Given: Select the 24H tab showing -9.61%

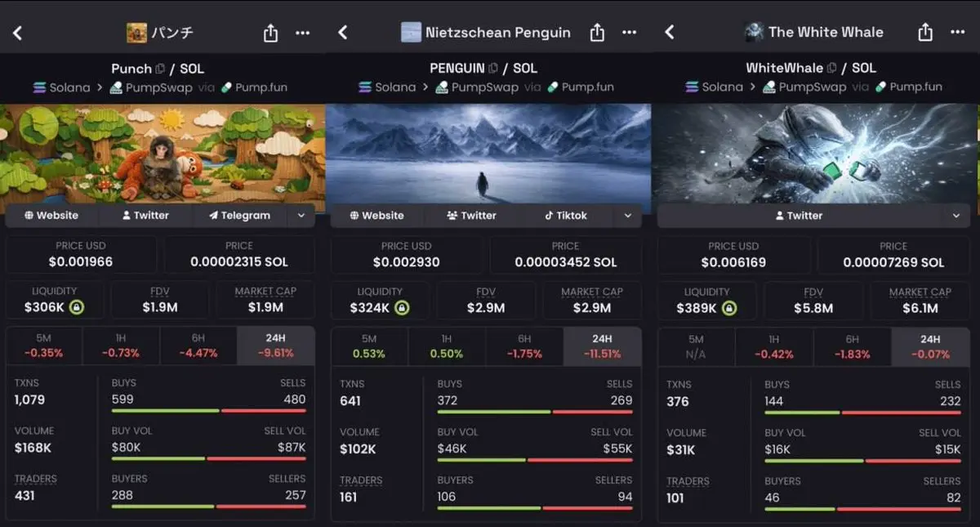Looking at the screenshot, I should 276,346.
